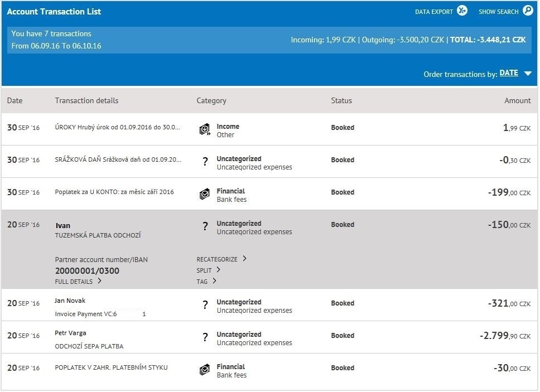
Task: Click amount -0,30 CZK
Action: (515, 160)
